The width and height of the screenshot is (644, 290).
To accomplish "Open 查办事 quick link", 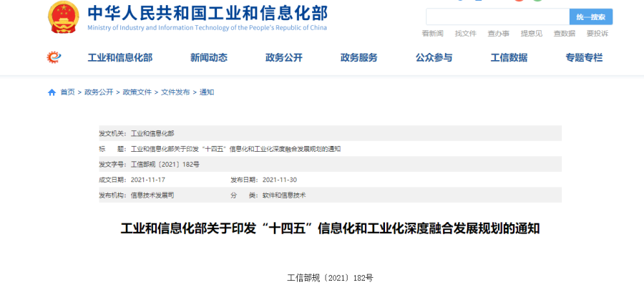I will point(498,34).
